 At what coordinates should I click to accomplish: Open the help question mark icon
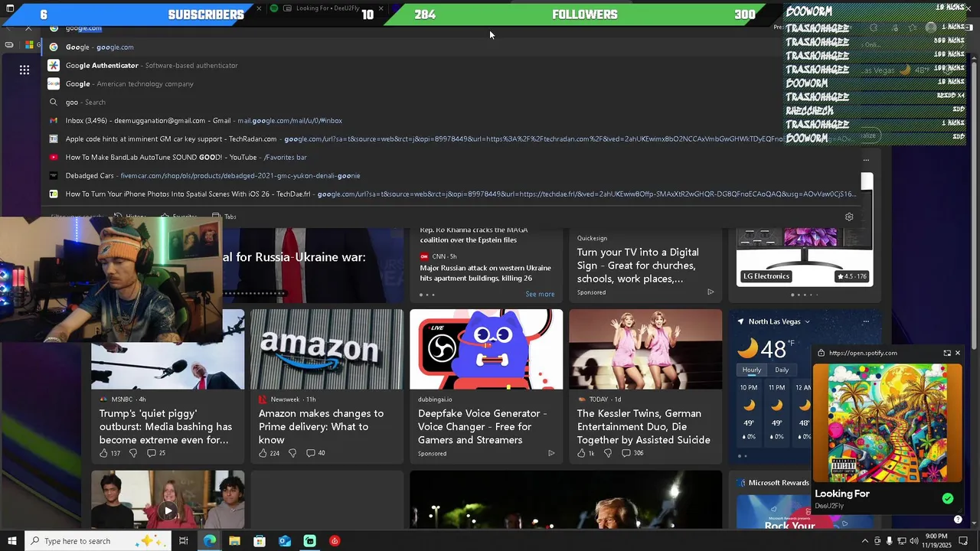click(x=958, y=520)
